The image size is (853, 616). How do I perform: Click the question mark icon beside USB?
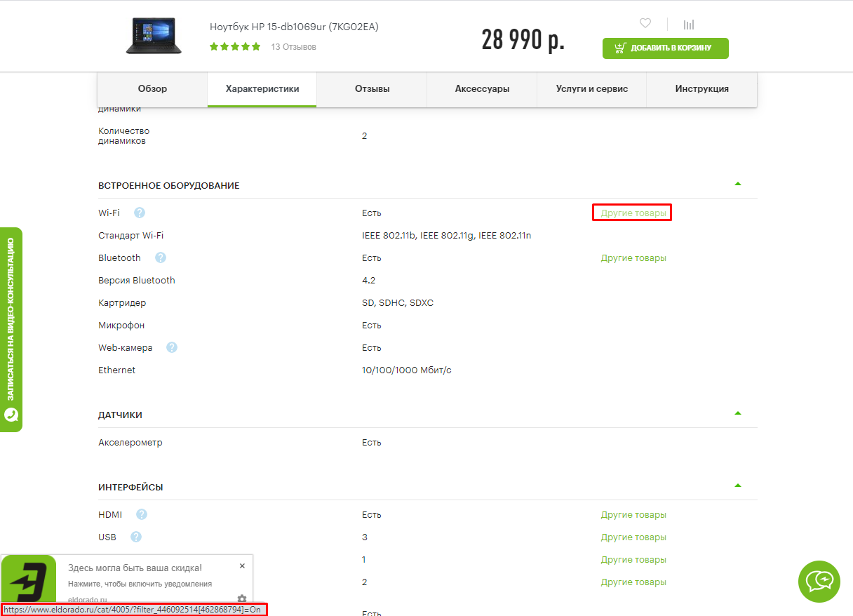pos(136,537)
